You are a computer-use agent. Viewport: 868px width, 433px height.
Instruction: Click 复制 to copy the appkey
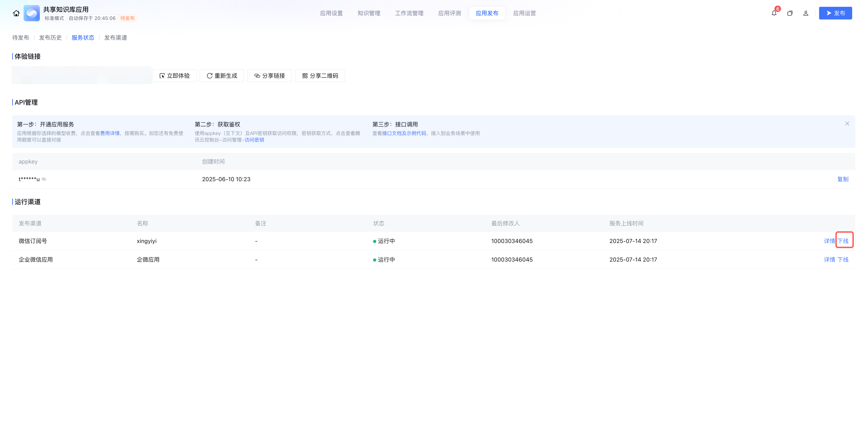click(843, 179)
